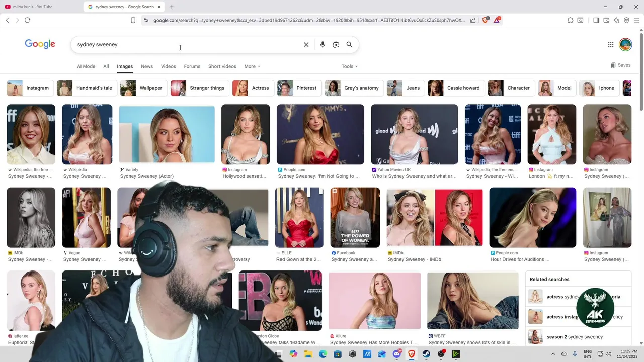
Task: Click the browser address bar URL
Action: click(x=309, y=20)
